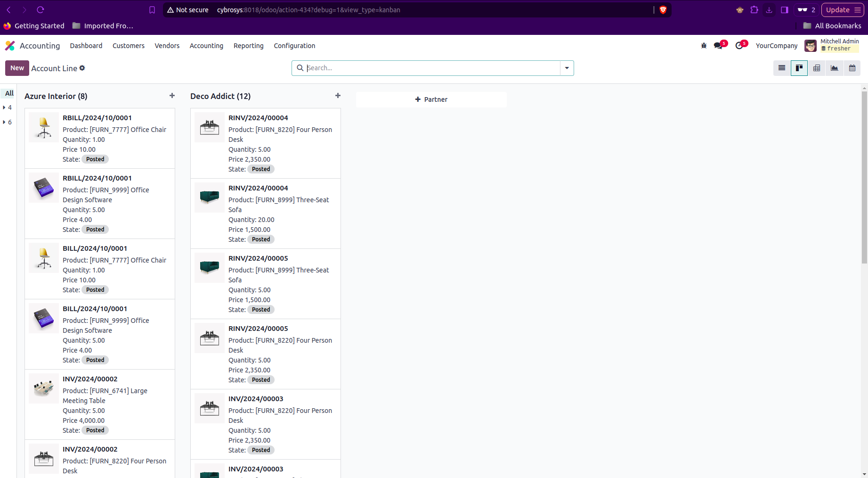Open the Mitchell Admin user menu
Viewport: 868px width, 478px height.
point(839,45)
